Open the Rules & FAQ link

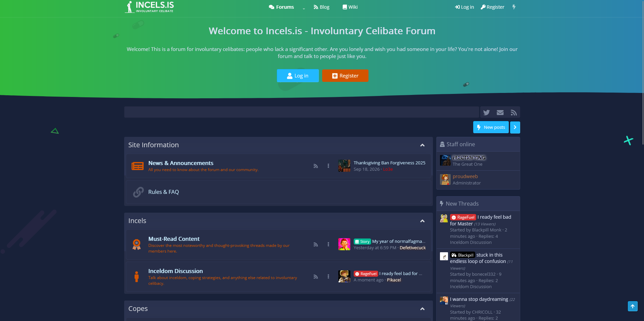[x=163, y=192]
